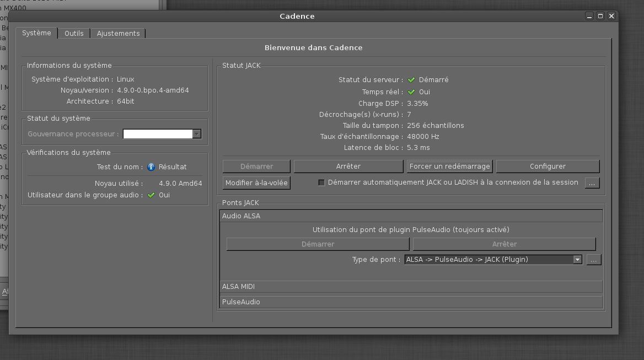
Task: Close the Cadence window
Action: [x=611, y=16]
